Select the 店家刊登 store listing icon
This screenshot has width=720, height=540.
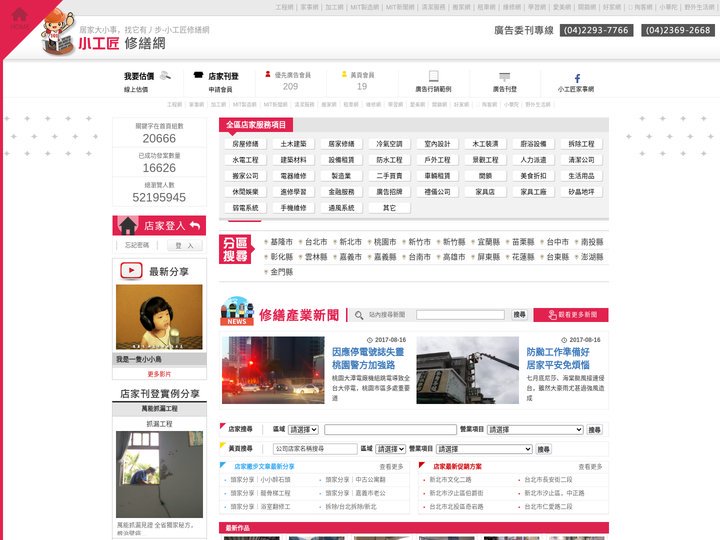(x=198, y=75)
